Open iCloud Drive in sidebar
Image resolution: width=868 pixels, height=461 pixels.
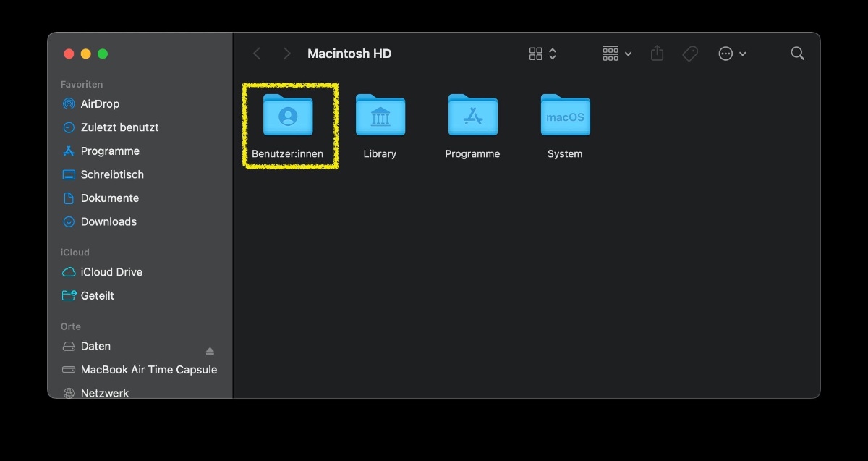pos(111,272)
